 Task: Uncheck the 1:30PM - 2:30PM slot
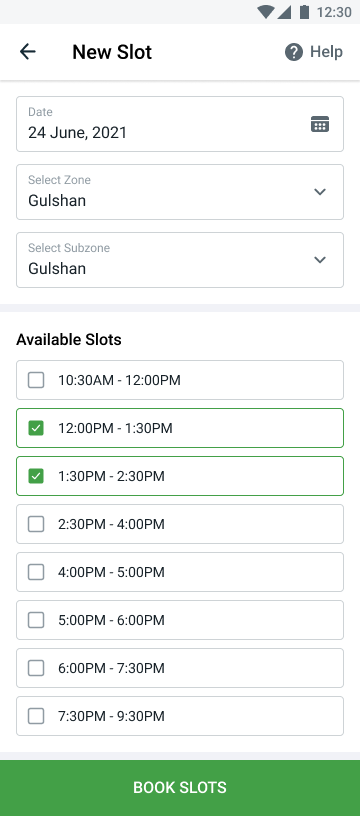(36, 476)
